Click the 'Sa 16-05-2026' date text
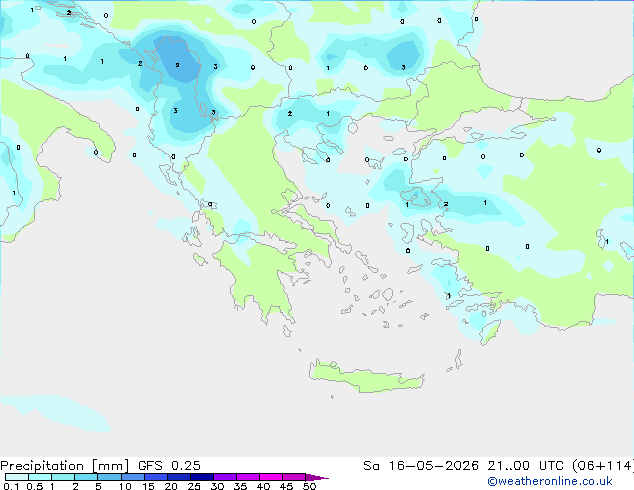The width and height of the screenshot is (634, 490). pyautogui.click(x=421, y=466)
